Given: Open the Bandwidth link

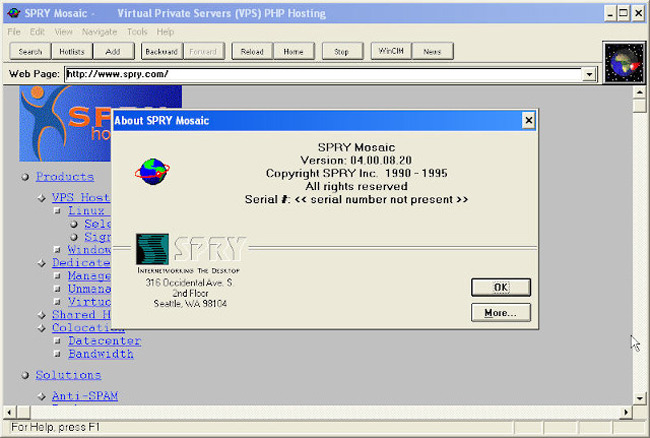Looking at the screenshot, I should pos(101,354).
